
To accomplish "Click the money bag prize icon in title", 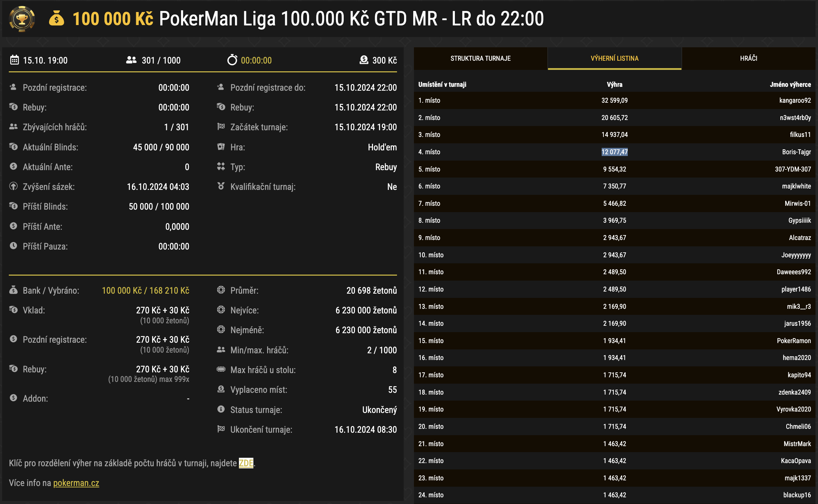I will click(x=56, y=19).
